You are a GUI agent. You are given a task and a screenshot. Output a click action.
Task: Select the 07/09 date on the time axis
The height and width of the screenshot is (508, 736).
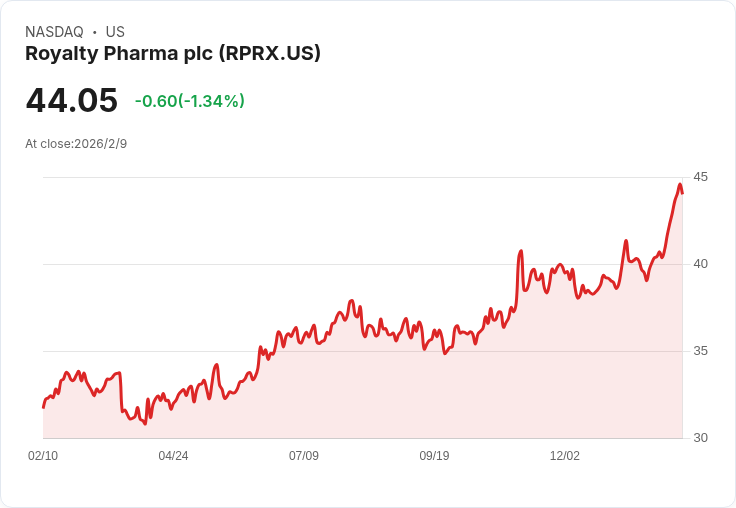[x=304, y=456]
